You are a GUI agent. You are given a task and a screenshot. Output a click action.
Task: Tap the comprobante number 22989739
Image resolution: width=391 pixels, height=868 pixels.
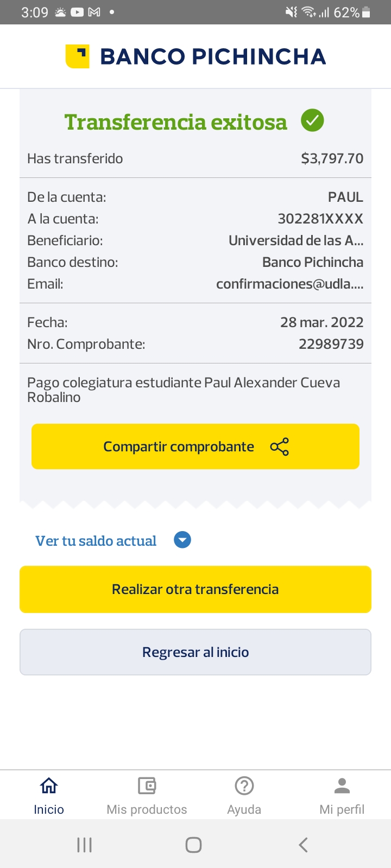tap(331, 344)
